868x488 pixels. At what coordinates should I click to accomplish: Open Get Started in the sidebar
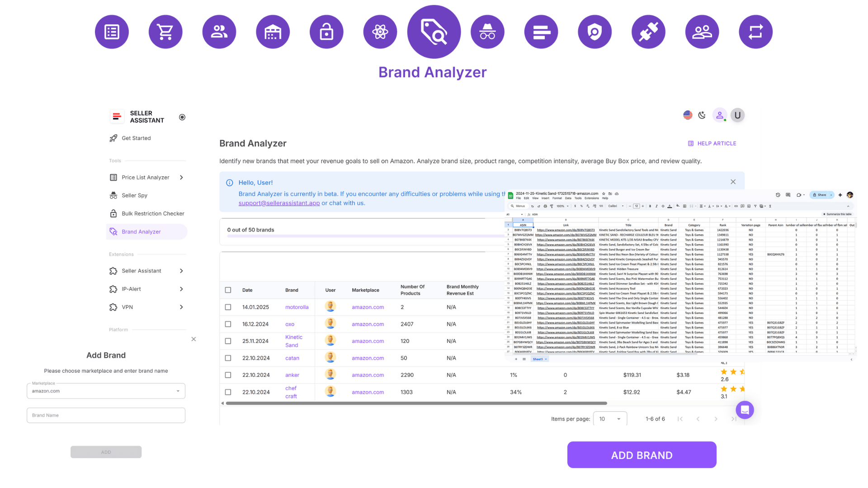[x=136, y=138]
